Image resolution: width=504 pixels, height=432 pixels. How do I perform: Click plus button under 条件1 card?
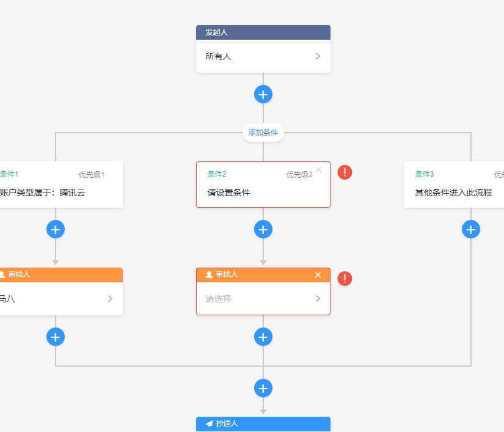tap(56, 230)
